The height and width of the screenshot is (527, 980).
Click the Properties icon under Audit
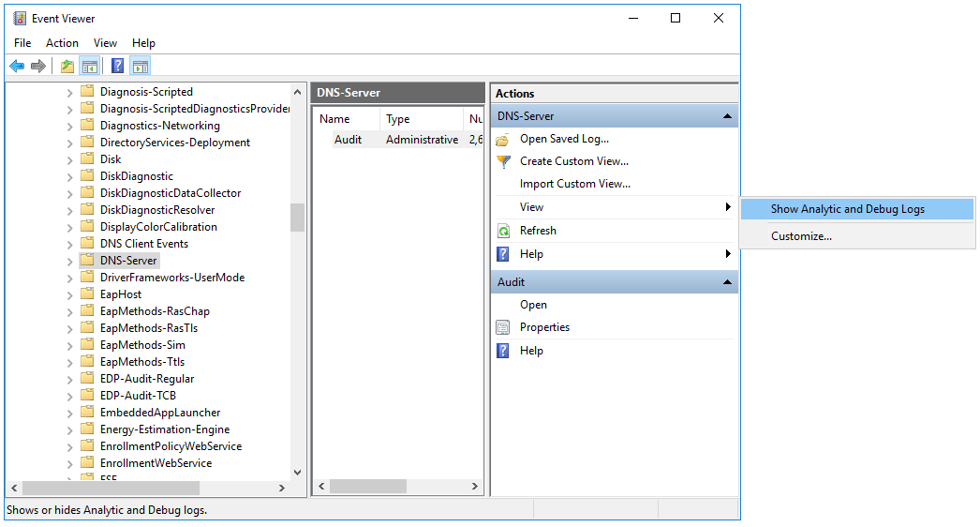click(x=503, y=327)
